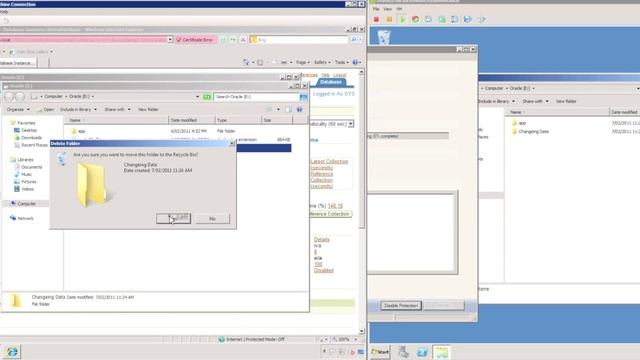Open Include in library in left Explorer
This screenshot has height=360, width=640.
[78, 109]
